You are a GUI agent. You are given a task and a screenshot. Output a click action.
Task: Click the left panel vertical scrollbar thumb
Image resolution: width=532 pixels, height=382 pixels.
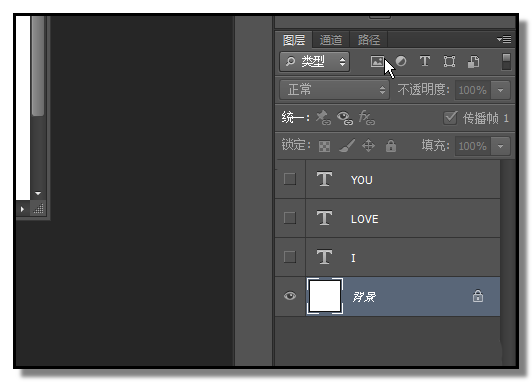[38, 66]
